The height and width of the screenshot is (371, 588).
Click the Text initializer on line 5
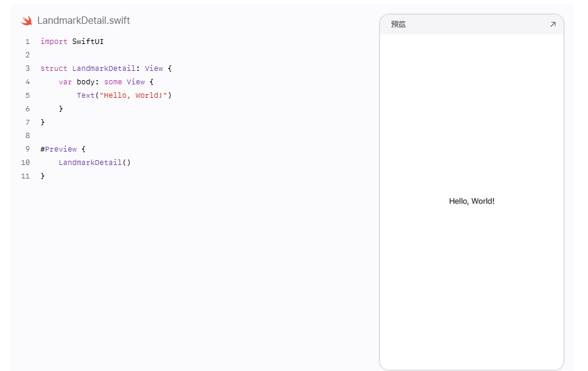(86, 95)
